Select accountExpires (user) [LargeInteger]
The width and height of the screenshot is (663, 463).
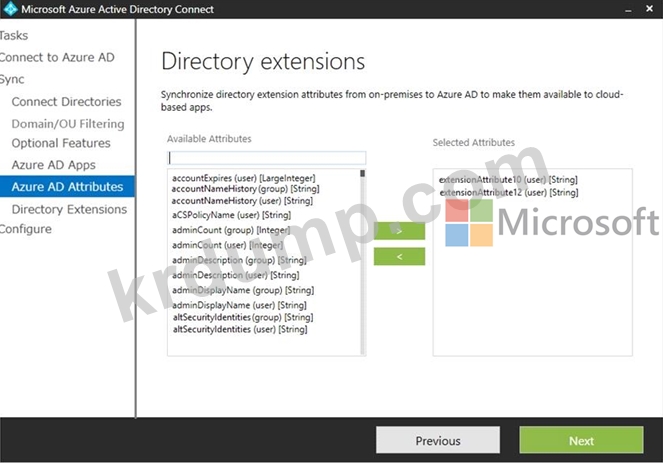click(244, 178)
